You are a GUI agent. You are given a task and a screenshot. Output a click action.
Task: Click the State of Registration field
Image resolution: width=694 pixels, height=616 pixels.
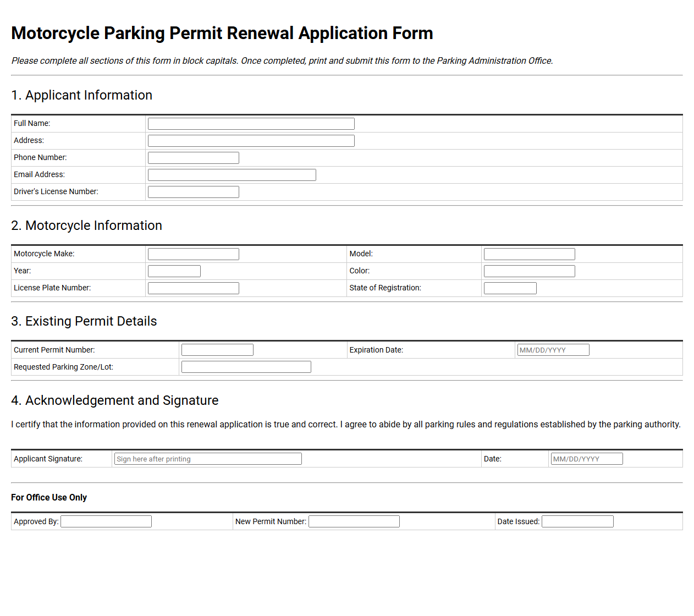pos(510,288)
